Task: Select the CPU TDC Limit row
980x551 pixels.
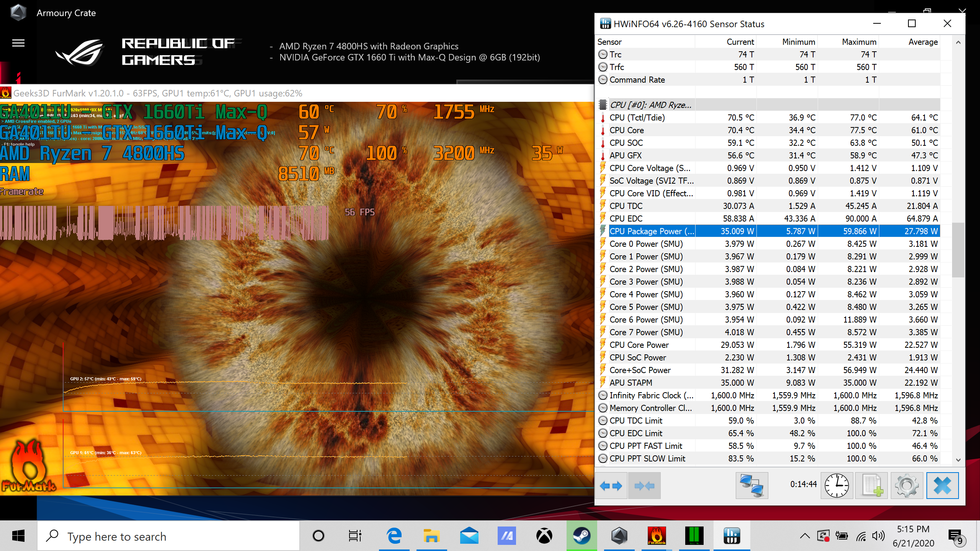Action: coord(768,421)
